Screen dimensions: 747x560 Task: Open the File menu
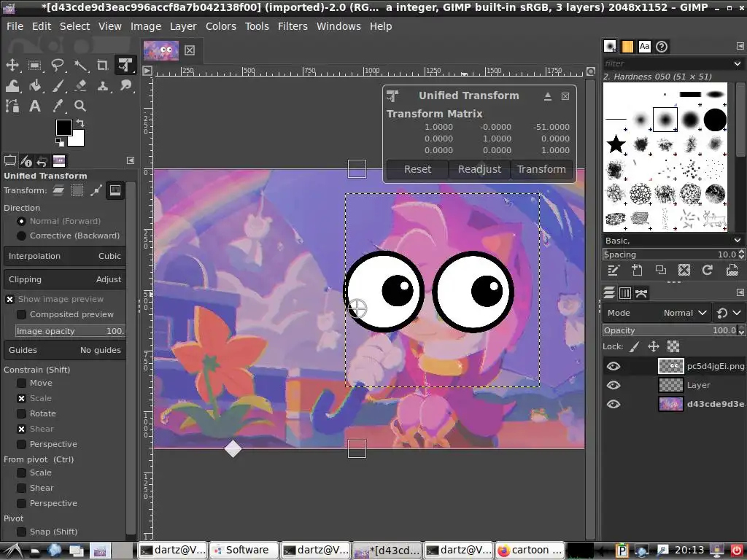15,26
